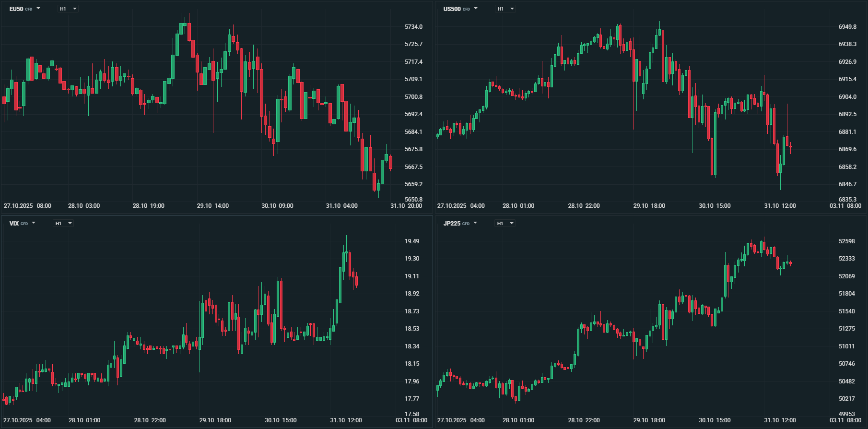Click the 19.49 price label on VIX axis
The image size is (868, 429).
pyautogui.click(x=412, y=241)
